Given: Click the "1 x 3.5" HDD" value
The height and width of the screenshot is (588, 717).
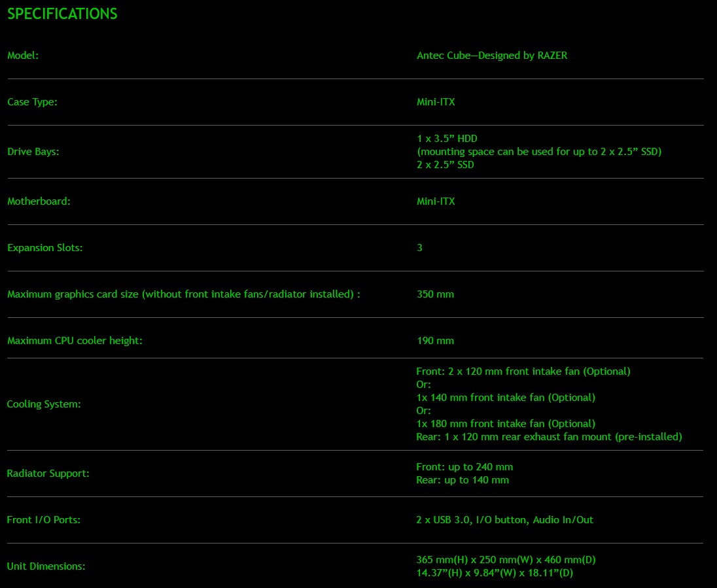Looking at the screenshot, I should [447, 139].
